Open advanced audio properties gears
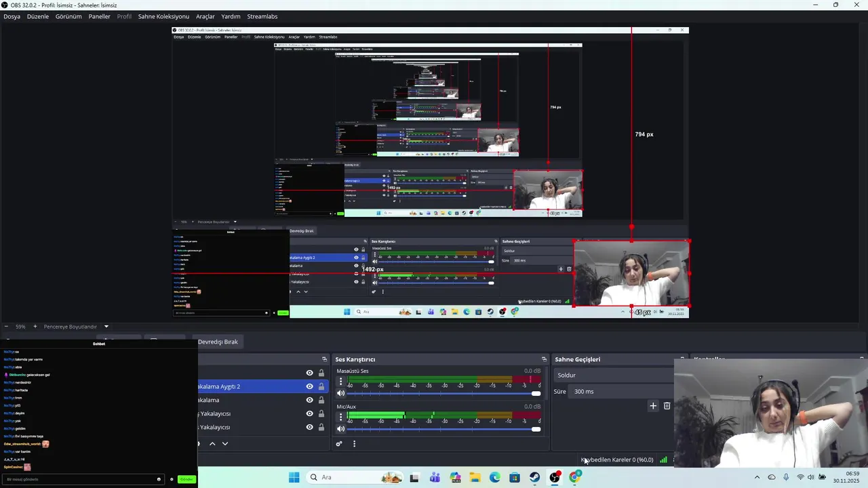The width and height of the screenshot is (868, 488). click(339, 444)
